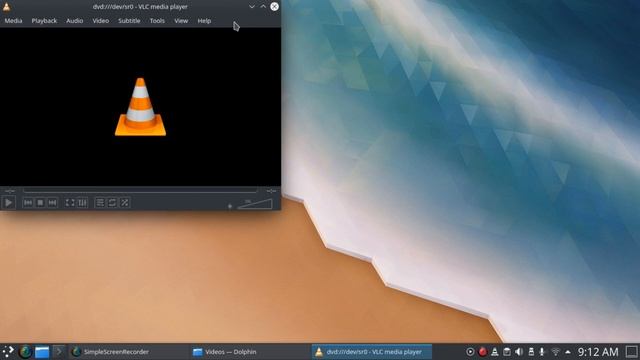
Task: Open the system tray volume control
Action: click(519, 352)
